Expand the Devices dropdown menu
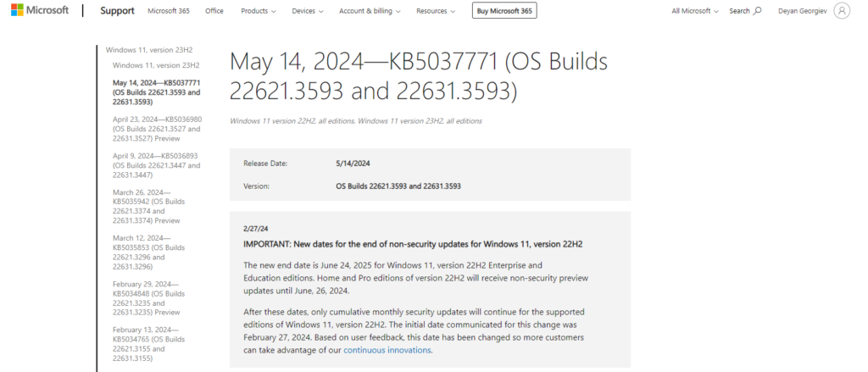This screenshot has height=372, width=868. 308,11
